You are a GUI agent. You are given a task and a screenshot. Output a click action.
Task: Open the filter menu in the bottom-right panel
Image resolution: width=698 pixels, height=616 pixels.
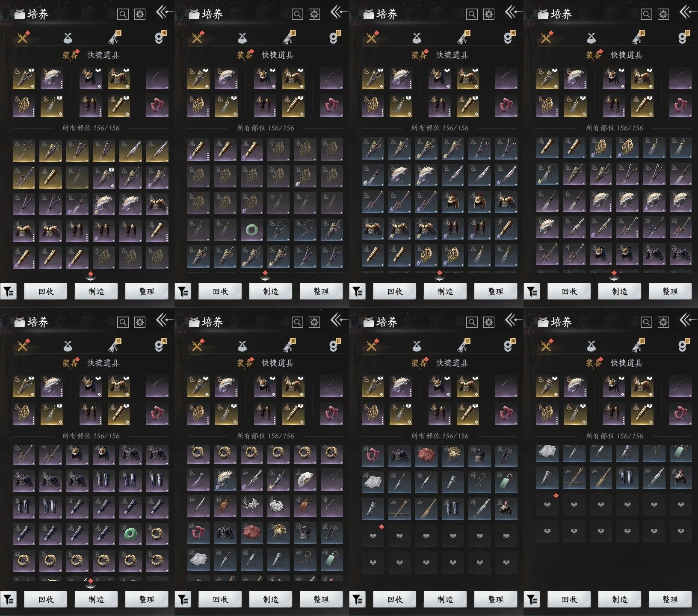pyautogui.click(x=532, y=600)
